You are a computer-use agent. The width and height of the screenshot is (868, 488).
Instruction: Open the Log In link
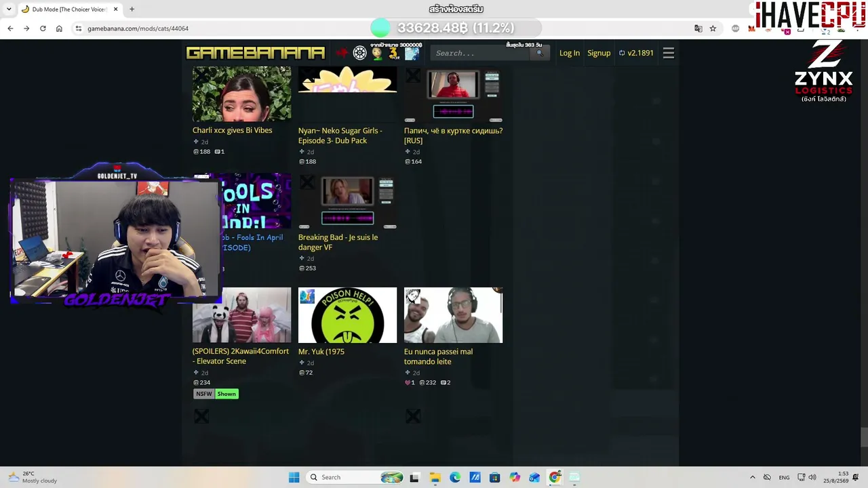(x=570, y=53)
